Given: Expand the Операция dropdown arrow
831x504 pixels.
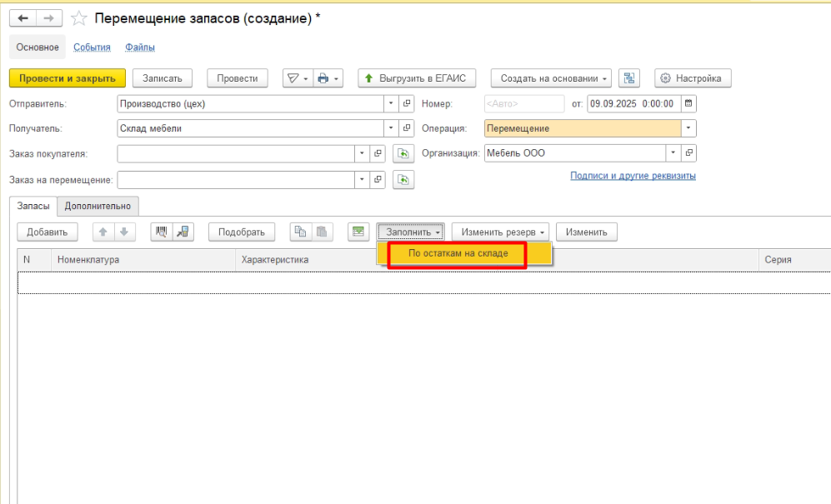Looking at the screenshot, I should tap(688, 128).
